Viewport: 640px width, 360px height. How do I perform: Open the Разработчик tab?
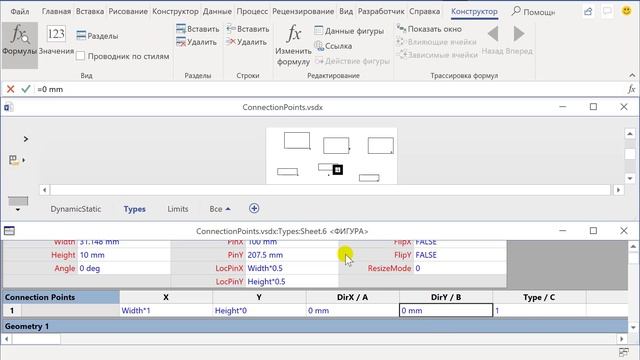point(381,11)
